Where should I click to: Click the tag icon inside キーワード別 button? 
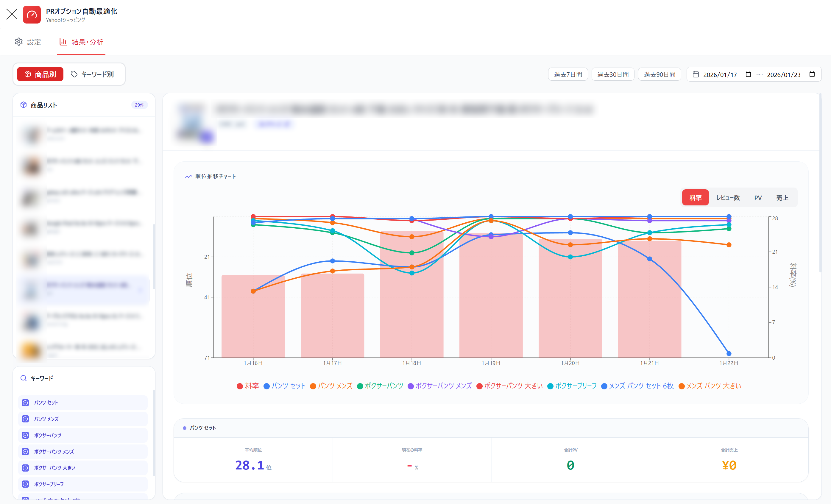[74, 74]
